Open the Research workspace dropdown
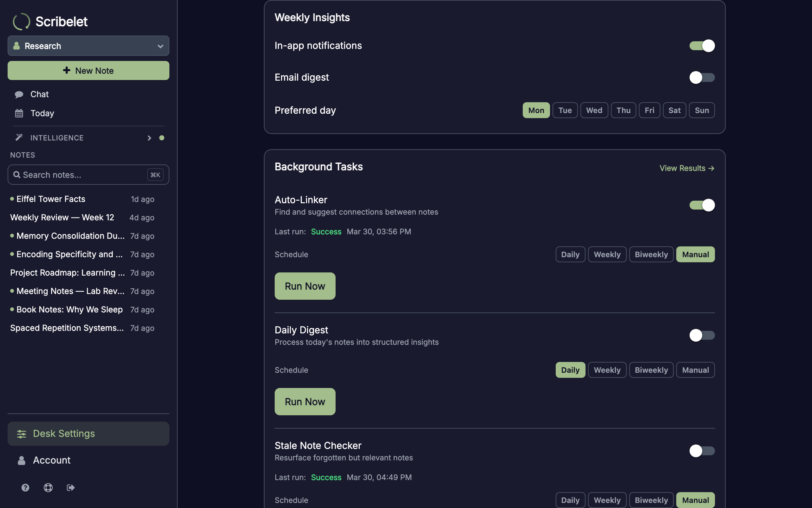This screenshot has height=508, width=812. [x=88, y=46]
